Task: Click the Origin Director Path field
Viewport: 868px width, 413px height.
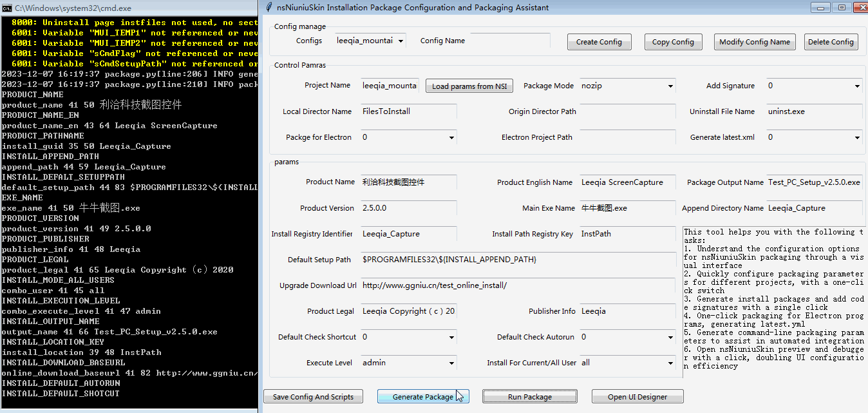Action: click(628, 111)
